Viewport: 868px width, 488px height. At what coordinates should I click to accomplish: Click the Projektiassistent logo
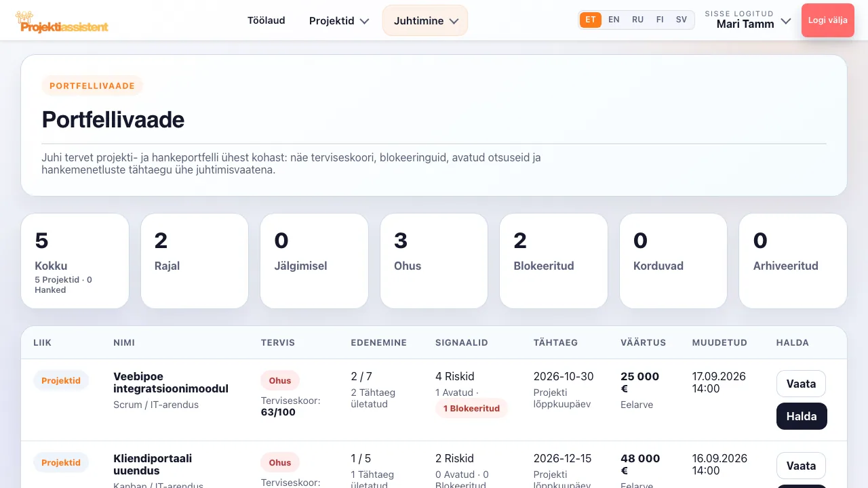[62, 22]
